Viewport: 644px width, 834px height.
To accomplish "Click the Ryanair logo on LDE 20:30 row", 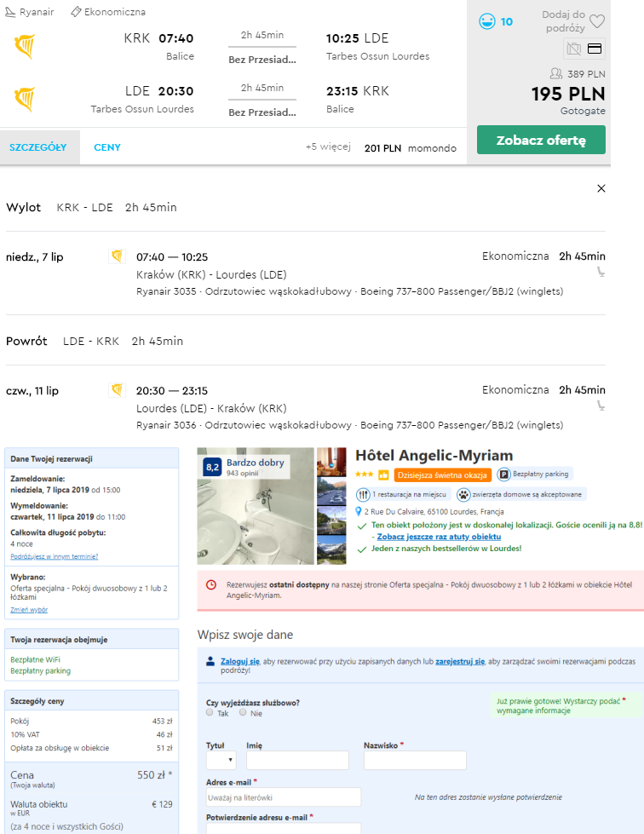I will coord(25,99).
